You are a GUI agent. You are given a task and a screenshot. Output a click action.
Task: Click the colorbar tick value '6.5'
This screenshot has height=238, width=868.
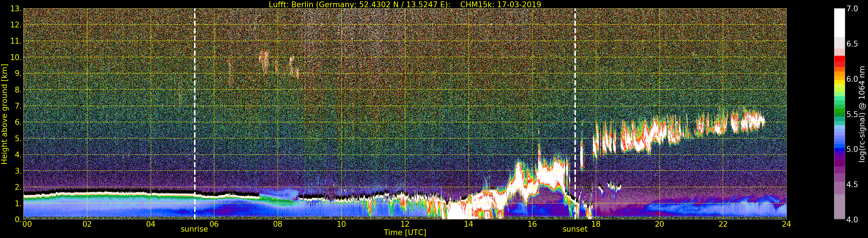point(852,44)
